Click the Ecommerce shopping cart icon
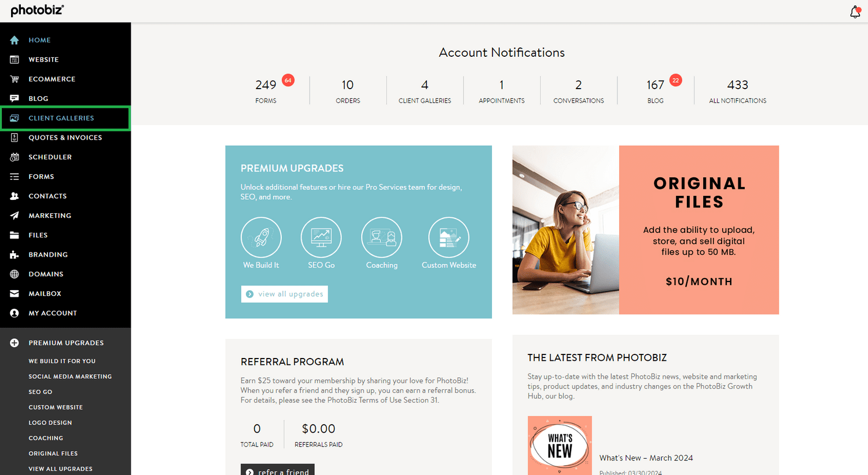This screenshot has width=868, height=475. tap(14, 79)
